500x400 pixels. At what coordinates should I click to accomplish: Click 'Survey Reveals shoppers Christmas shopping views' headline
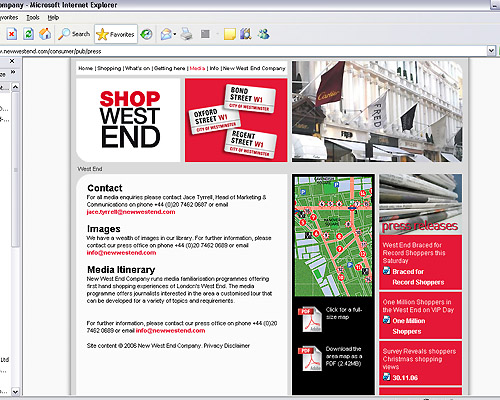[x=419, y=359]
